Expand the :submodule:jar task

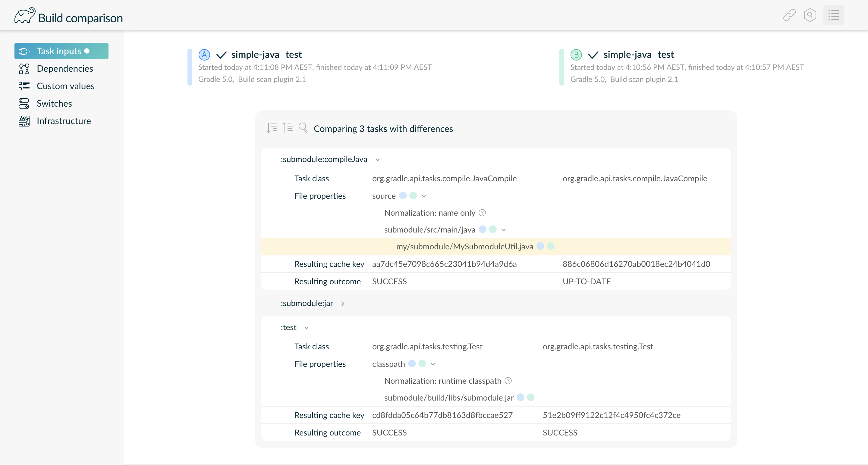coord(342,304)
